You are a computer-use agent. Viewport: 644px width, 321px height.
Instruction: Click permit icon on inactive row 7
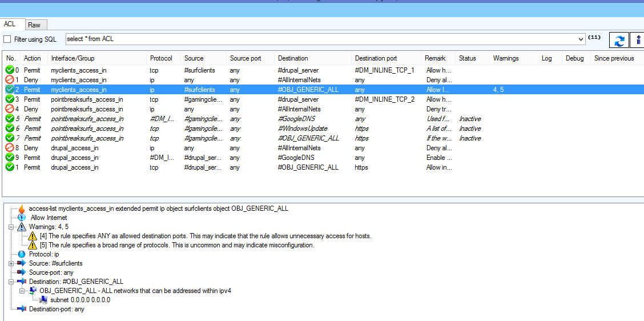coord(10,138)
